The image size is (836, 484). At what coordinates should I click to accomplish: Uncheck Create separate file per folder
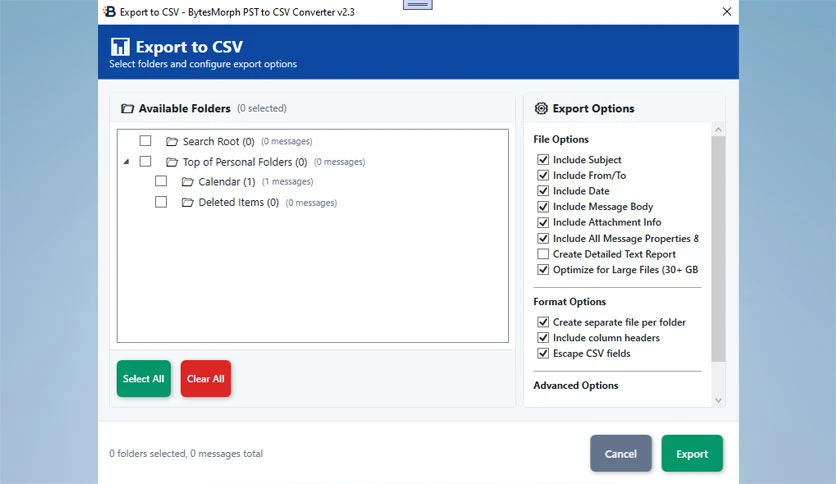(543, 322)
